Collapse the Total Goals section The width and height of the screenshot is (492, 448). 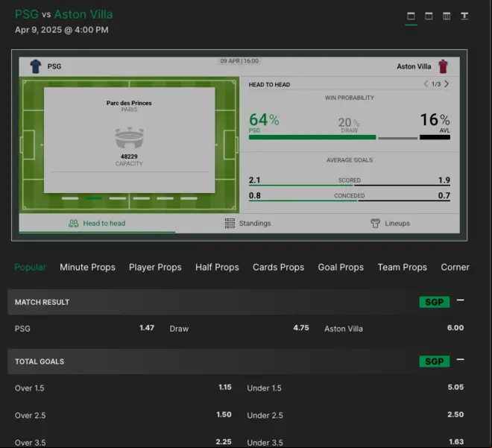pyautogui.click(x=460, y=360)
